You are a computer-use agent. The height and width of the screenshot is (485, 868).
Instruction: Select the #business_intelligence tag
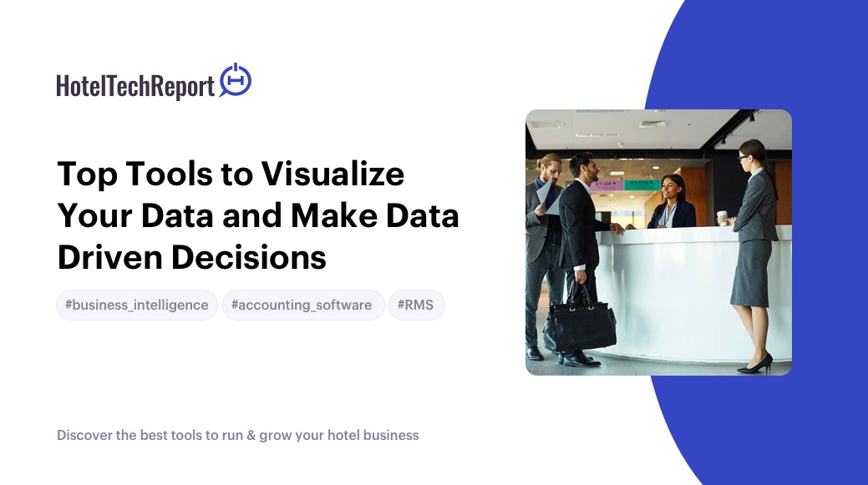pyautogui.click(x=137, y=305)
